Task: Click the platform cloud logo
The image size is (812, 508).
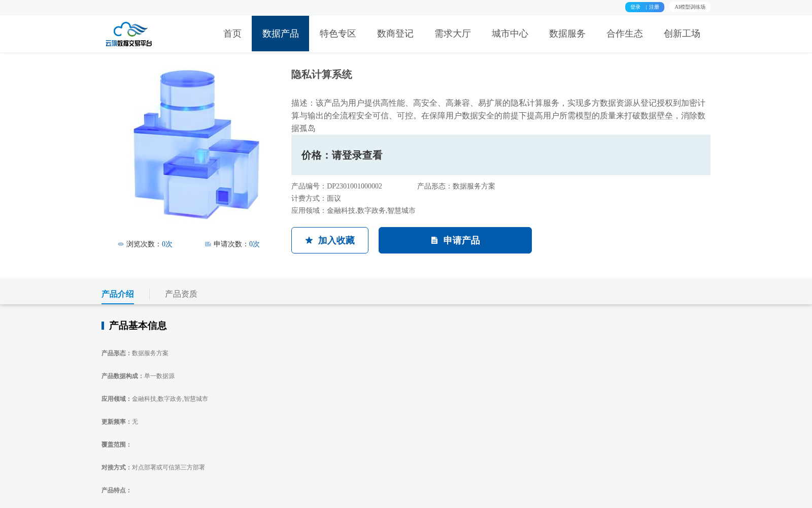Action: [129, 34]
